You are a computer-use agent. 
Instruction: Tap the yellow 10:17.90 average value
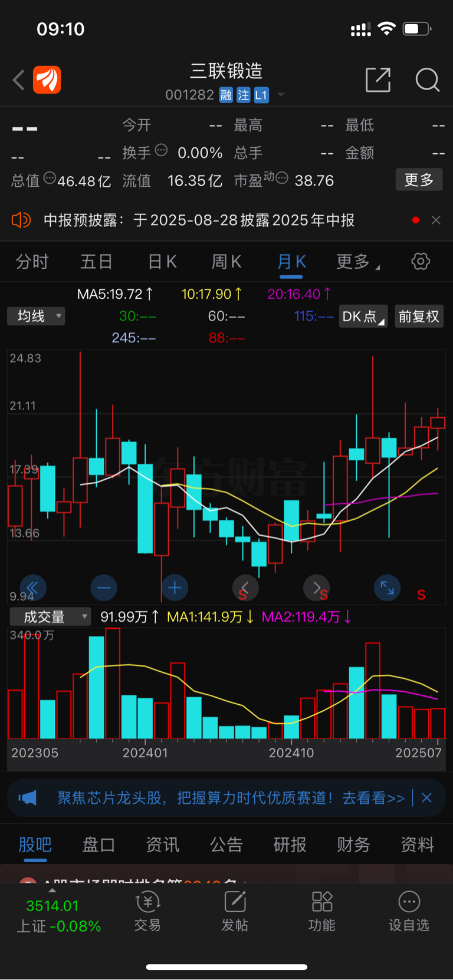point(212,293)
